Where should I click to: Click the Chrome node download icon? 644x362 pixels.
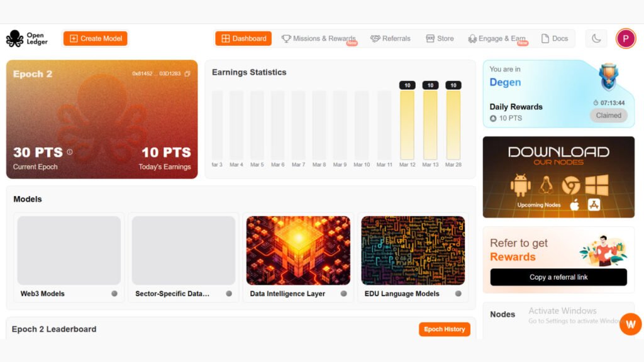click(571, 185)
